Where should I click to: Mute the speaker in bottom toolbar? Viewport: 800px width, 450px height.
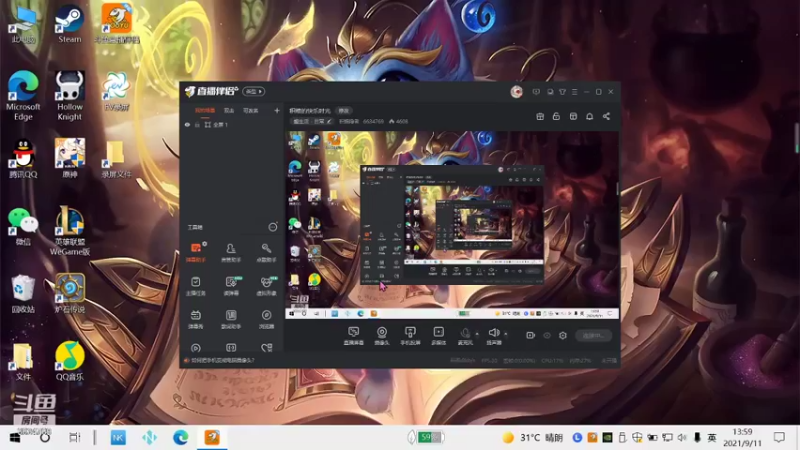pos(494,336)
